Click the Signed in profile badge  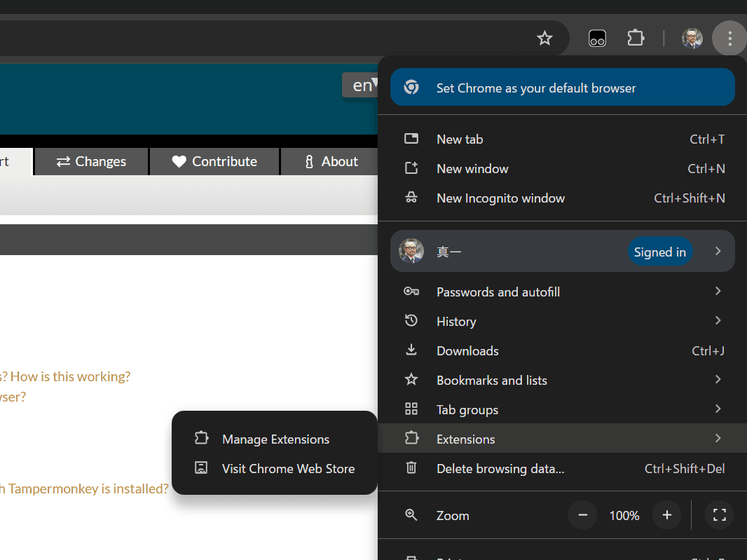click(x=659, y=252)
